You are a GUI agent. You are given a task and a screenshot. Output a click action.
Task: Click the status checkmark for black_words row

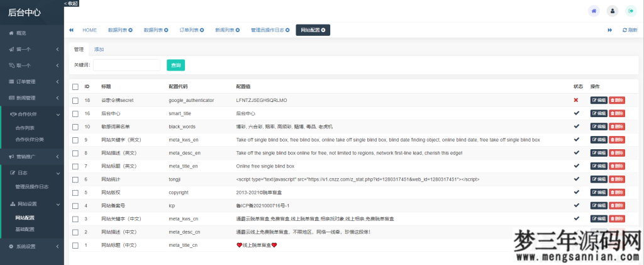coord(576,126)
